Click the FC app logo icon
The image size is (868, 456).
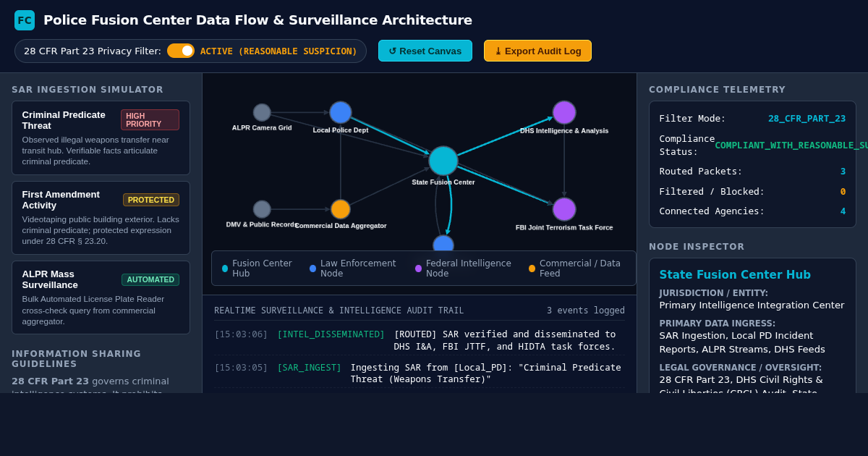coord(25,20)
